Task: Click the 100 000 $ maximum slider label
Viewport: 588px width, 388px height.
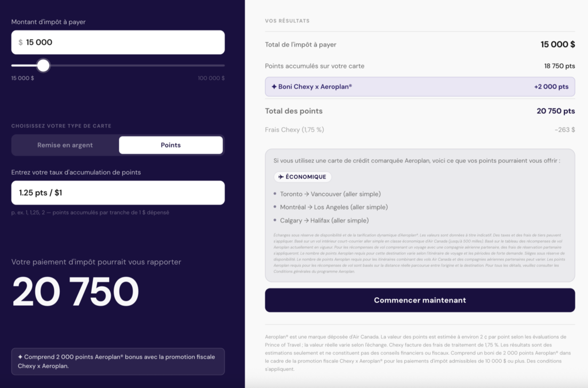Action: click(211, 78)
